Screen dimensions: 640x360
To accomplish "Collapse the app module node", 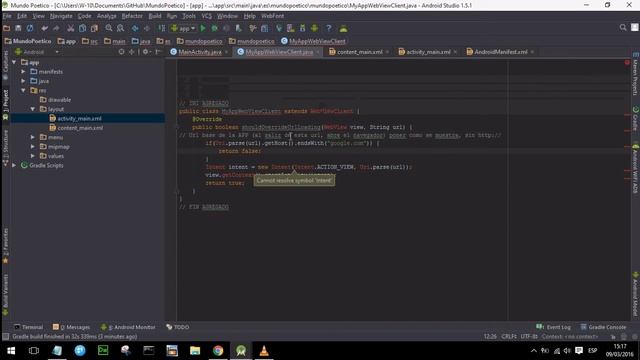I will tap(14, 62).
